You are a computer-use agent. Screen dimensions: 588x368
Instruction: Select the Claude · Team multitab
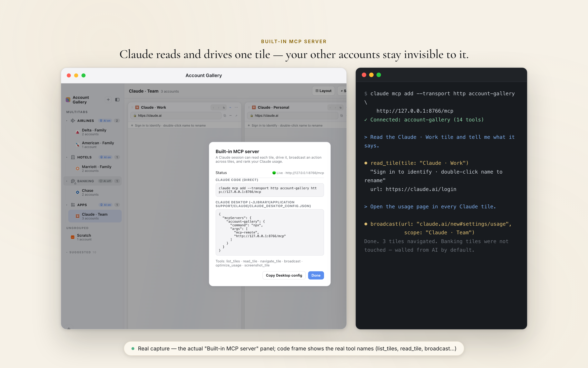click(95, 216)
